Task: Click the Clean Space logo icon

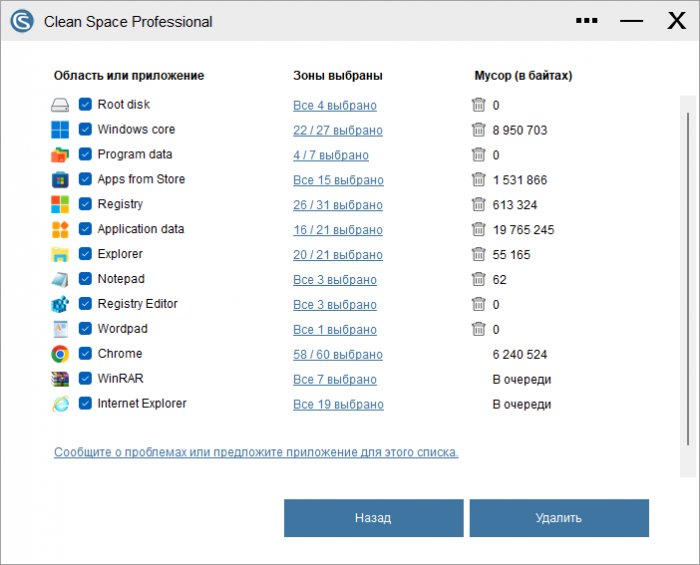Action: (23, 22)
